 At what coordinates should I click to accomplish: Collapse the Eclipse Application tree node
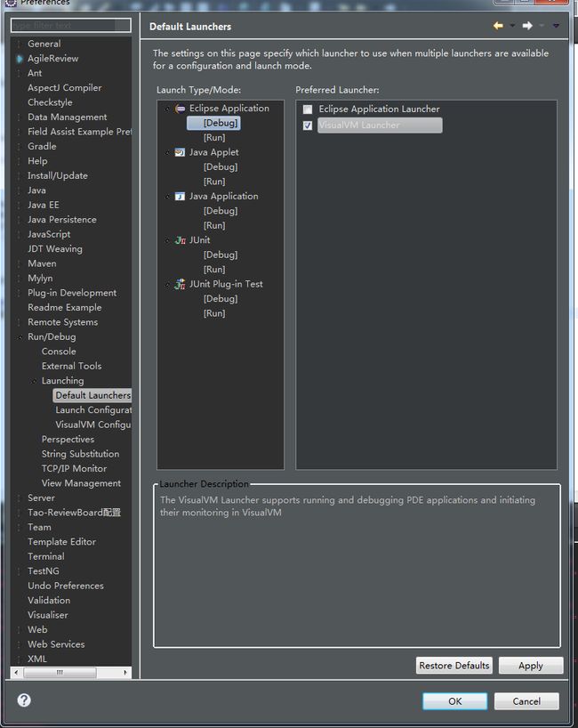167,109
